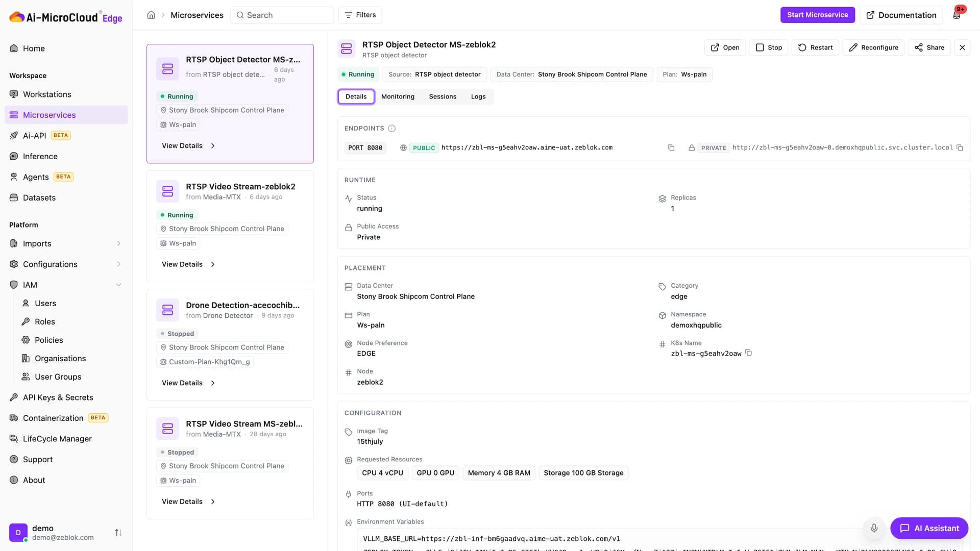
Task: Open the demo account switcher
Action: pyautogui.click(x=66, y=533)
